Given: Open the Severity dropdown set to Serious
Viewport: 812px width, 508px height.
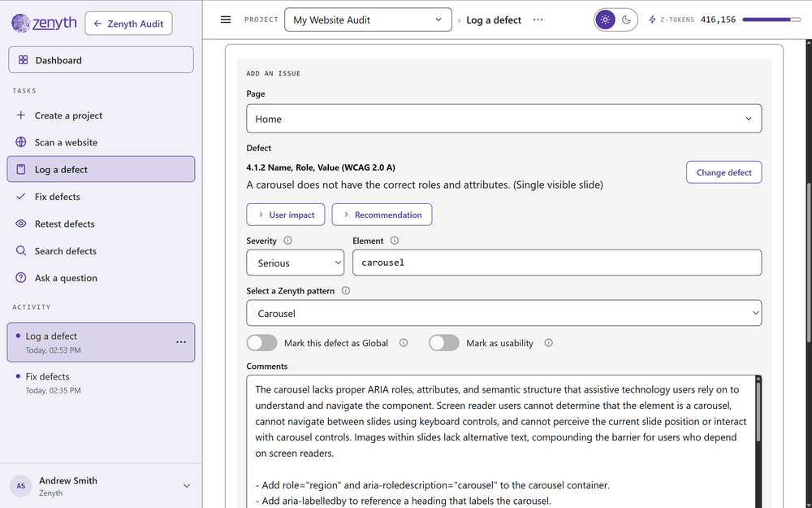Looking at the screenshot, I should (296, 263).
